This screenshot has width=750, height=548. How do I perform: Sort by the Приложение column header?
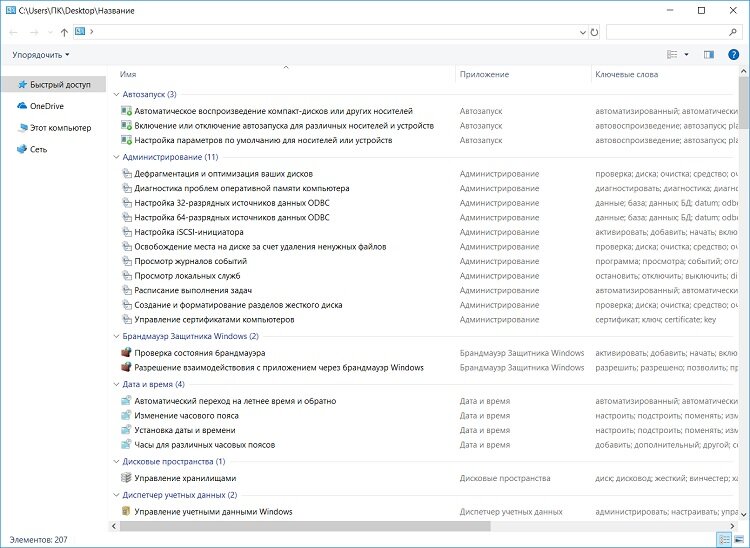pyautogui.click(x=484, y=75)
